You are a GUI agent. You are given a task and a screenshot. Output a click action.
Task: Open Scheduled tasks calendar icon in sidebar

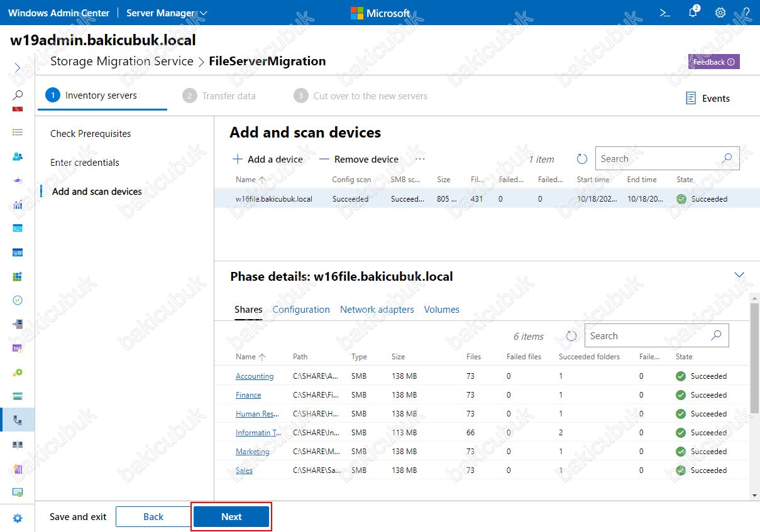pyautogui.click(x=18, y=348)
